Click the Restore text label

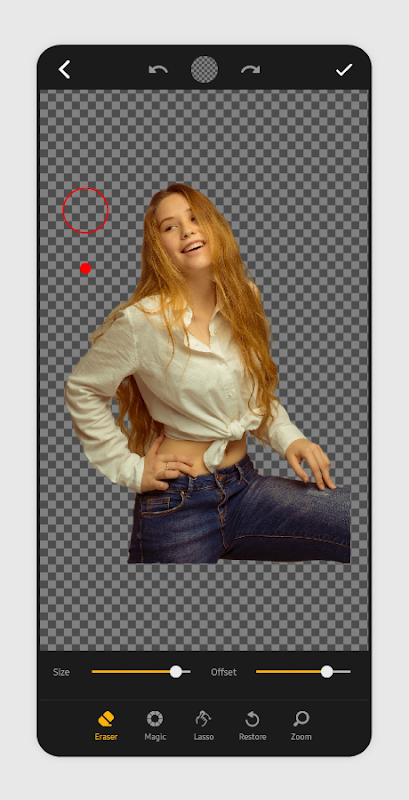click(x=252, y=737)
